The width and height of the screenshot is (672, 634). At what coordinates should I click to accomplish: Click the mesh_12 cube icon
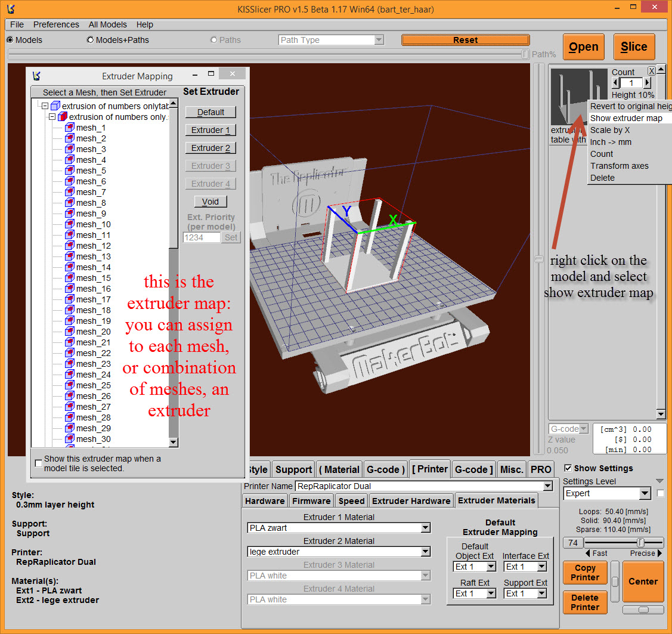[69, 245]
